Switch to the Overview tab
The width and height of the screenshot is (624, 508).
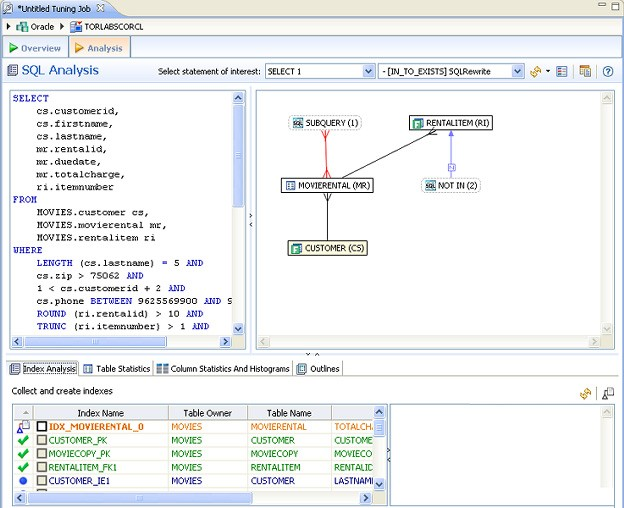pos(34,48)
